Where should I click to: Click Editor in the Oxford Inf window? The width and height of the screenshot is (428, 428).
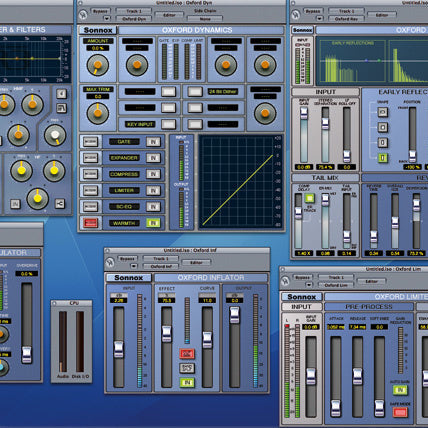point(196,263)
